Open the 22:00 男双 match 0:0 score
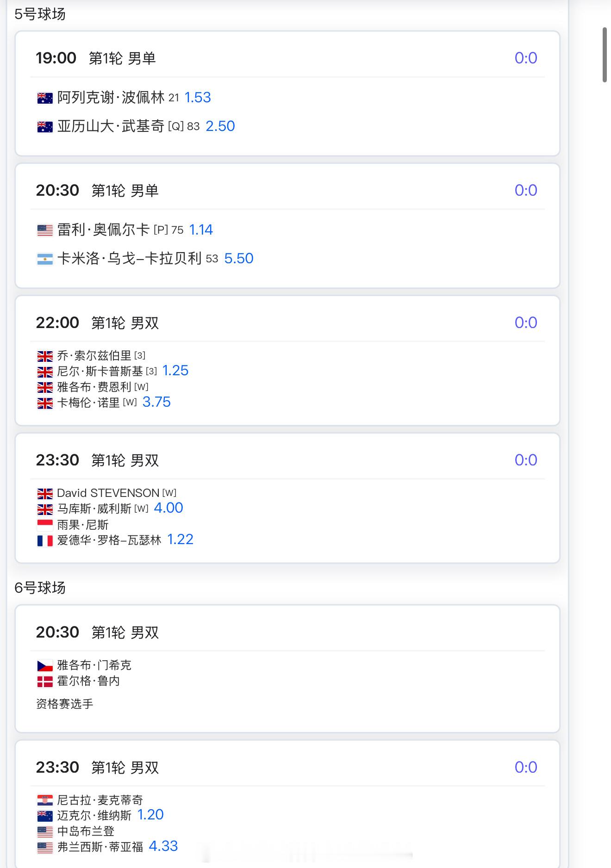The height and width of the screenshot is (868, 611). (526, 322)
